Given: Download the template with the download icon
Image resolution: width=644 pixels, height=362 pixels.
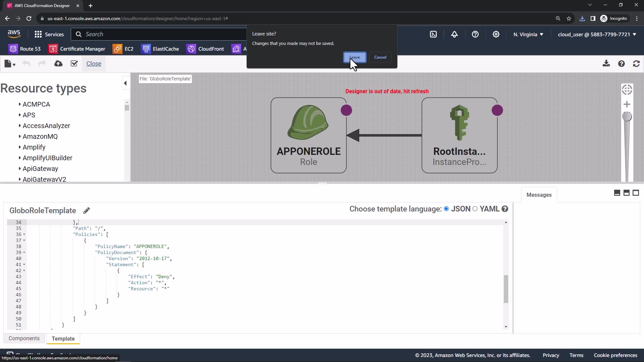Looking at the screenshot, I should click(x=606, y=64).
